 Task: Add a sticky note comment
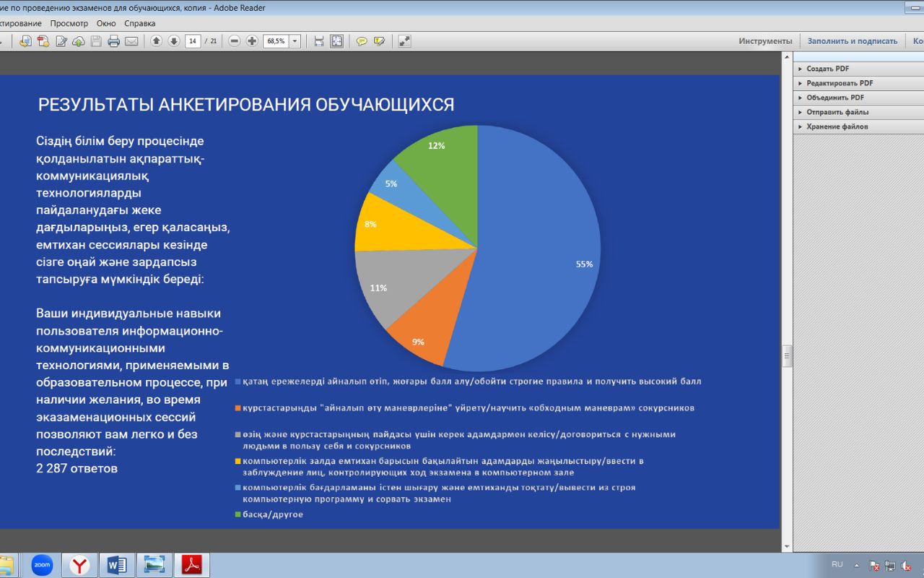(x=362, y=41)
